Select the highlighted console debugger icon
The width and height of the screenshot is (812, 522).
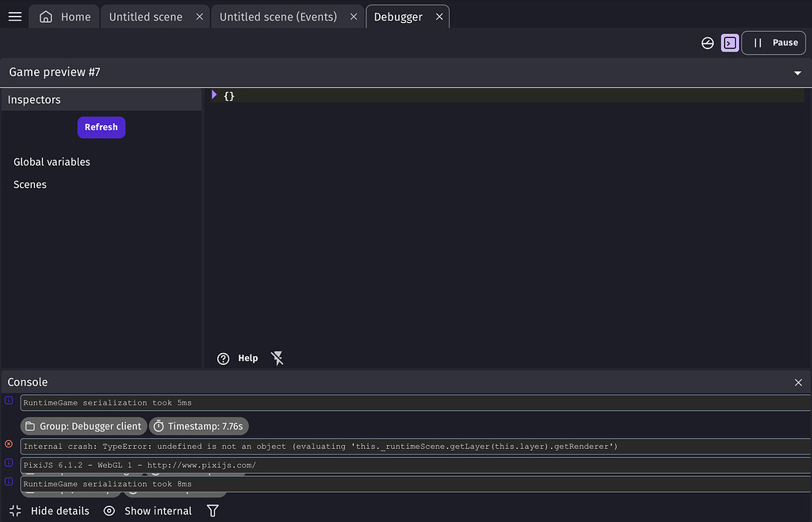pyautogui.click(x=730, y=43)
